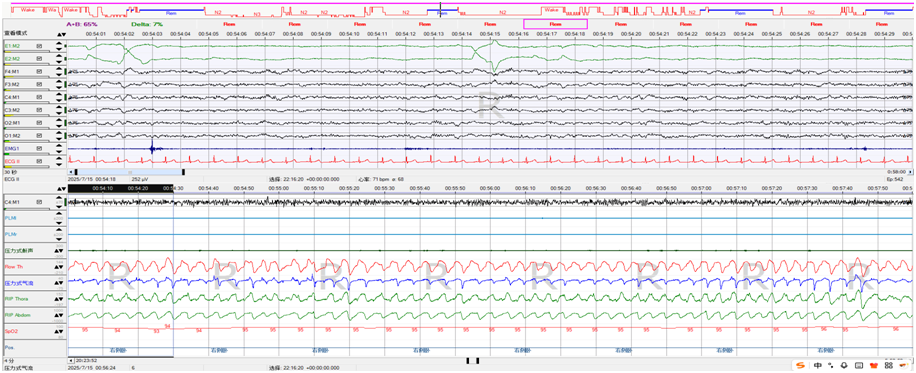Toggle the F4:M1 channel checkbox

(39, 71)
